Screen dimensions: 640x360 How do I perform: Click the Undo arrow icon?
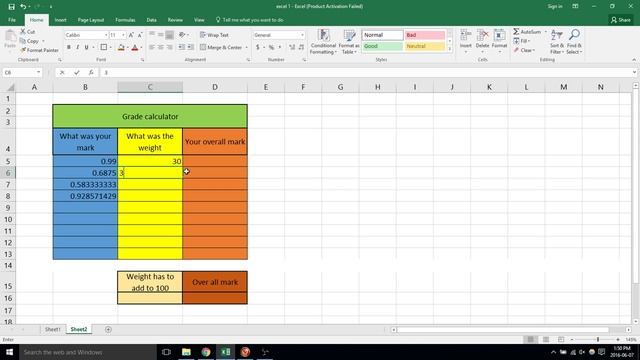coord(23,7)
